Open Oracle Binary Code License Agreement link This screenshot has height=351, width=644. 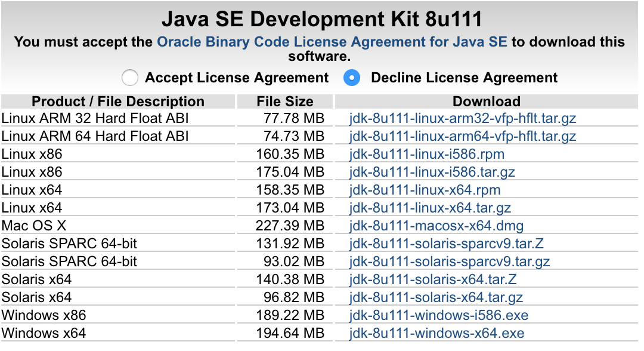coord(332,42)
